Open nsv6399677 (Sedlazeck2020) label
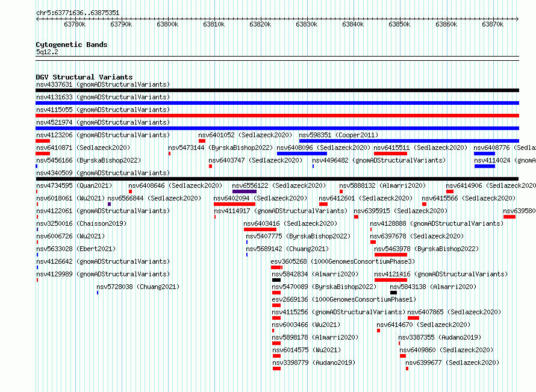Screen dimensions: 536x392 pyautogui.click(x=452, y=362)
